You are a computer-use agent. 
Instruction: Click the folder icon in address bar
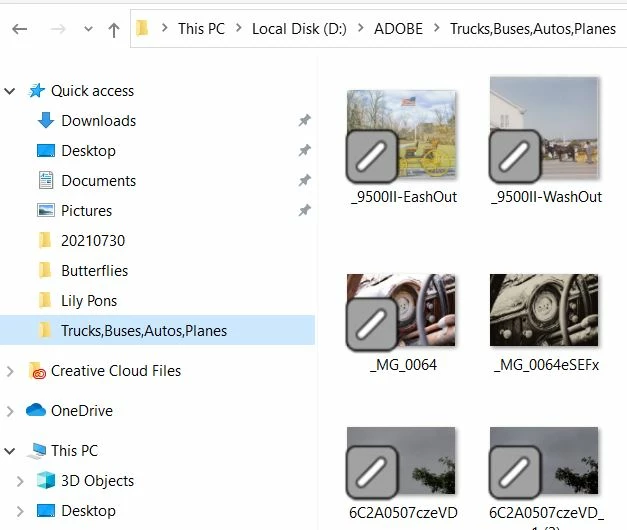[x=142, y=28]
